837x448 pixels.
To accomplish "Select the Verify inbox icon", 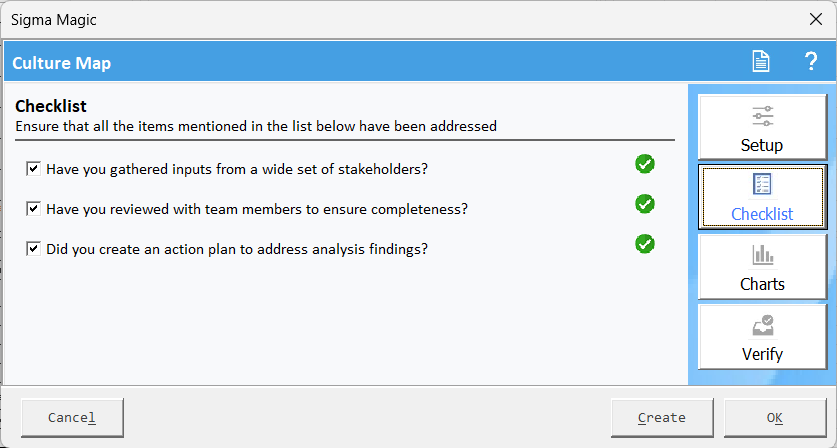I will [x=763, y=325].
